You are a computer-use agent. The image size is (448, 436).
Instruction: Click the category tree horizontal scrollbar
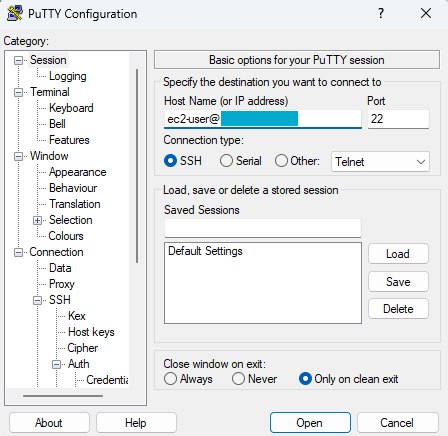pos(63,396)
